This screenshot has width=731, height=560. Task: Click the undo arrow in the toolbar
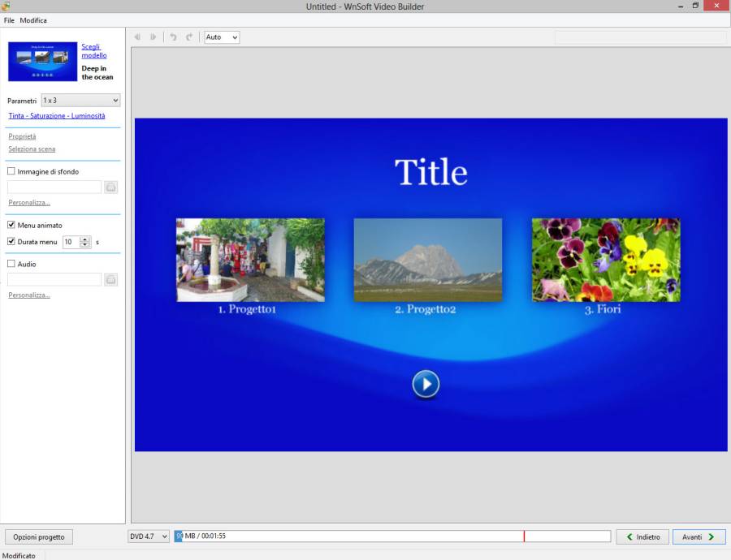click(x=173, y=37)
